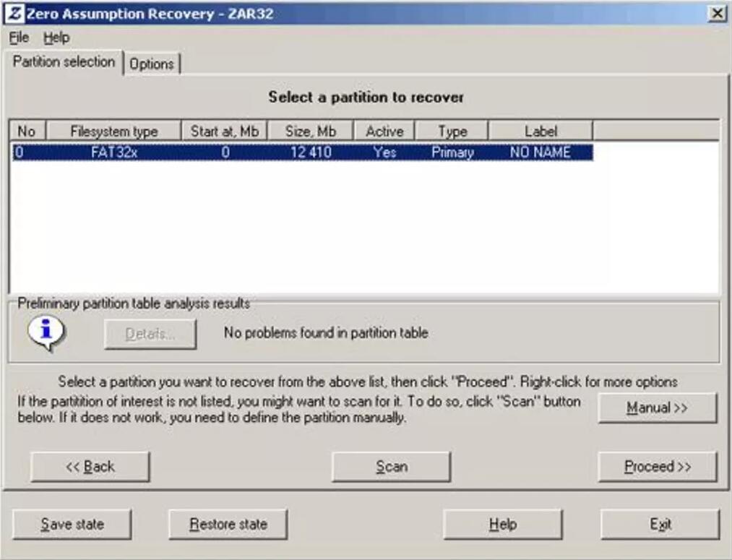Click the blue information speech bubble icon
Image resolution: width=732 pixels, height=560 pixels.
46,332
